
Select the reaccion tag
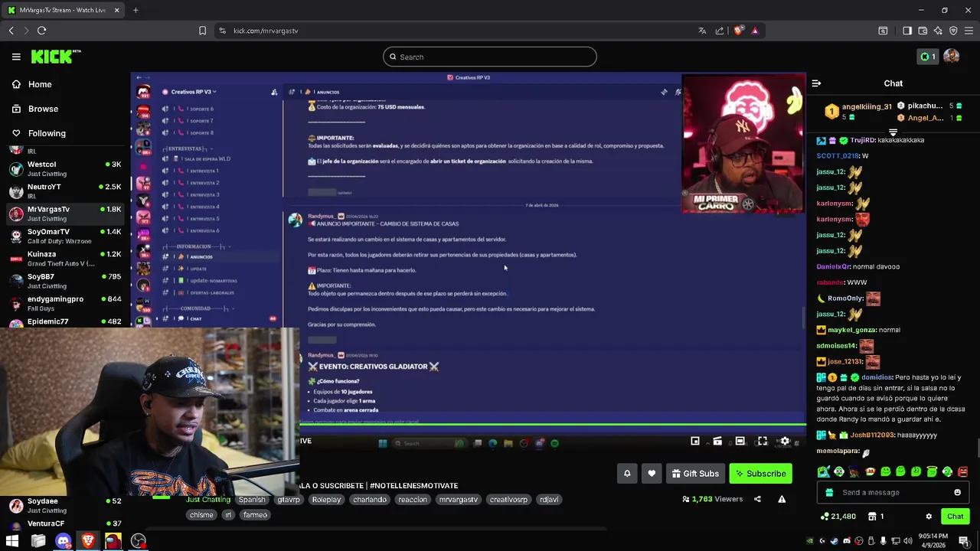413,500
